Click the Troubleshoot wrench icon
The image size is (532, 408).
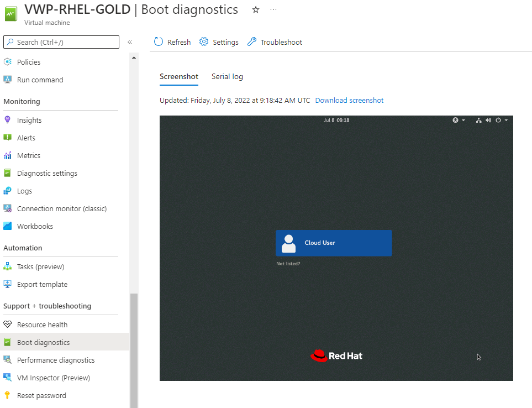pos(252,42)
